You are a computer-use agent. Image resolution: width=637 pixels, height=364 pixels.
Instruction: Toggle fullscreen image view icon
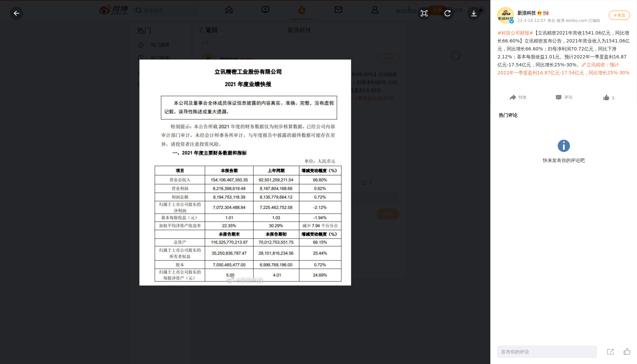424,13
